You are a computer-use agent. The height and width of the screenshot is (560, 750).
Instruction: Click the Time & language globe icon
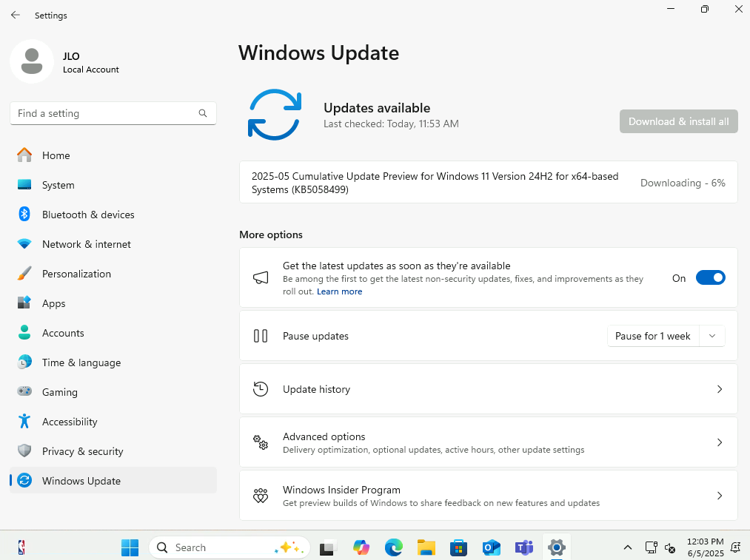point(24,362)
